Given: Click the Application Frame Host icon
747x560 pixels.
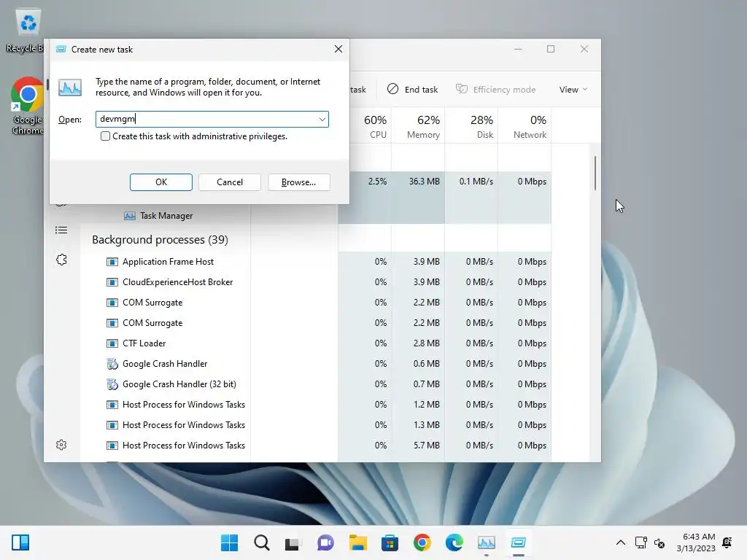Looking at the screenshot, I should pyautogui.click(x=112, y=262).
